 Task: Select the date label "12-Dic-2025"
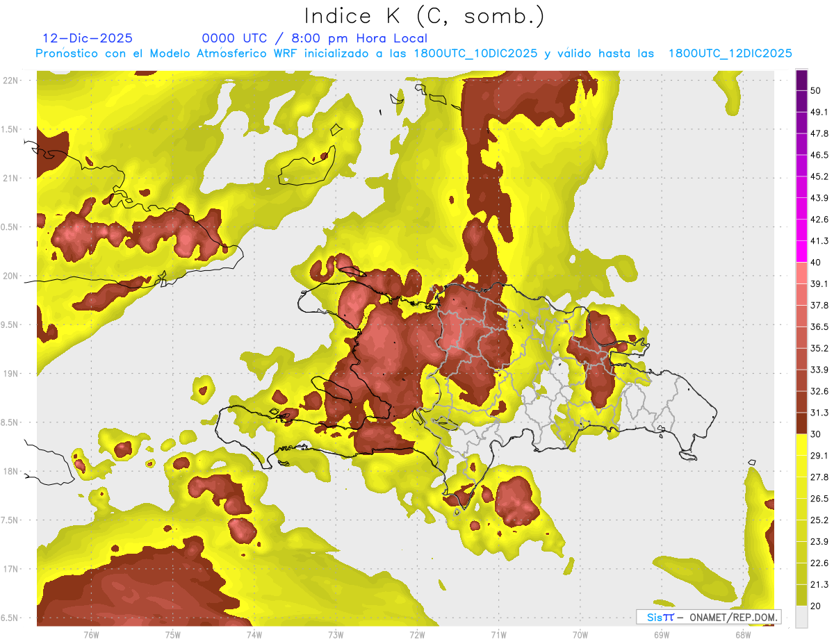[88, 38]
